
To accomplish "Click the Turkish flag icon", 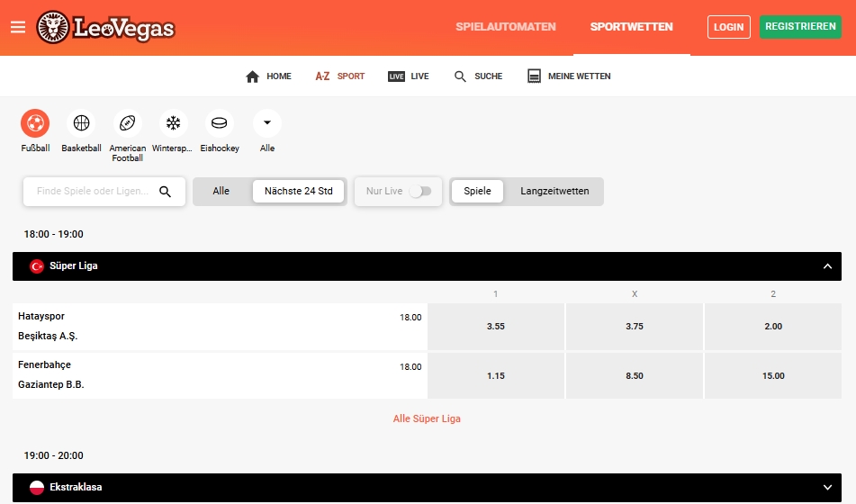I will point(37,266).
